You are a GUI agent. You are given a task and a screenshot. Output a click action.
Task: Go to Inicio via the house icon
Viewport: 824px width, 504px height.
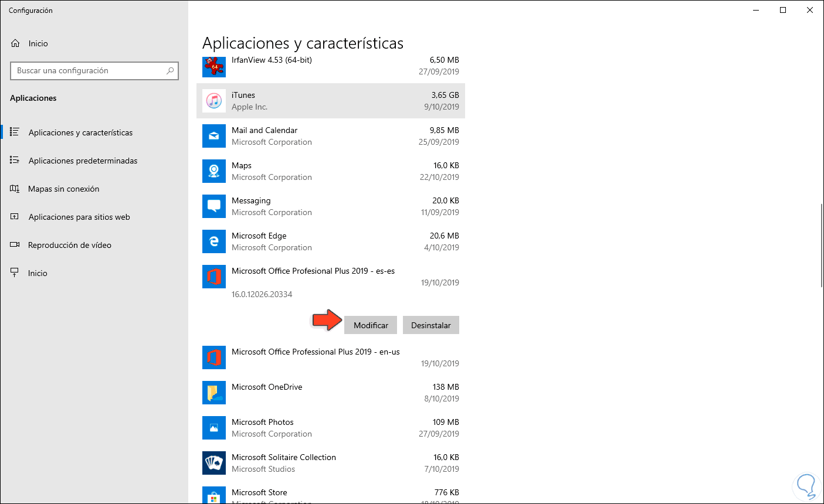click(x=15, y=43)
